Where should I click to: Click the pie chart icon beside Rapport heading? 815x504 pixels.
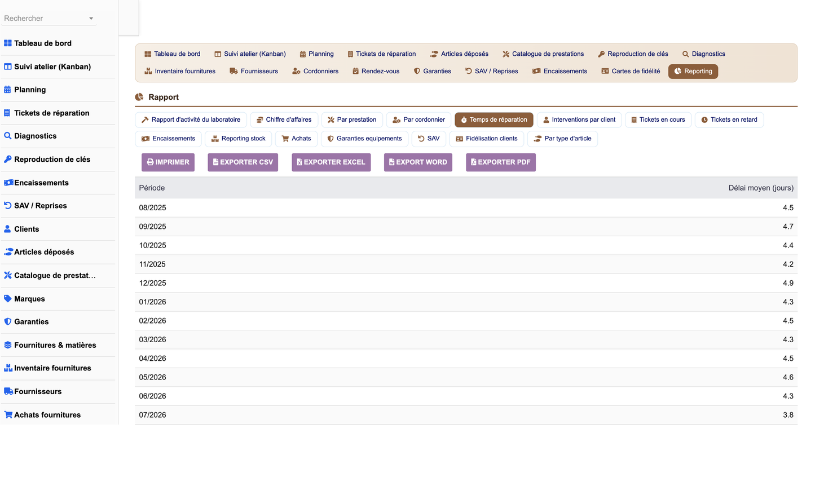click(x=139, y=97)
